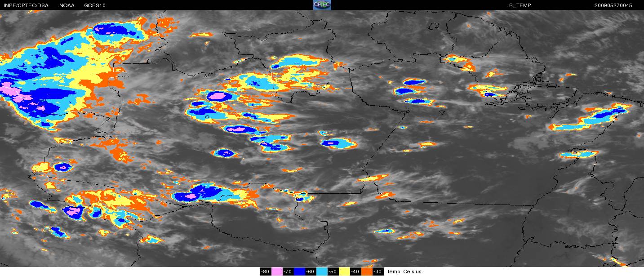Image resolution: width=644 pixels, height=276 pixels.
Task: Click the -50 legend value
Action: pos(333,272)
